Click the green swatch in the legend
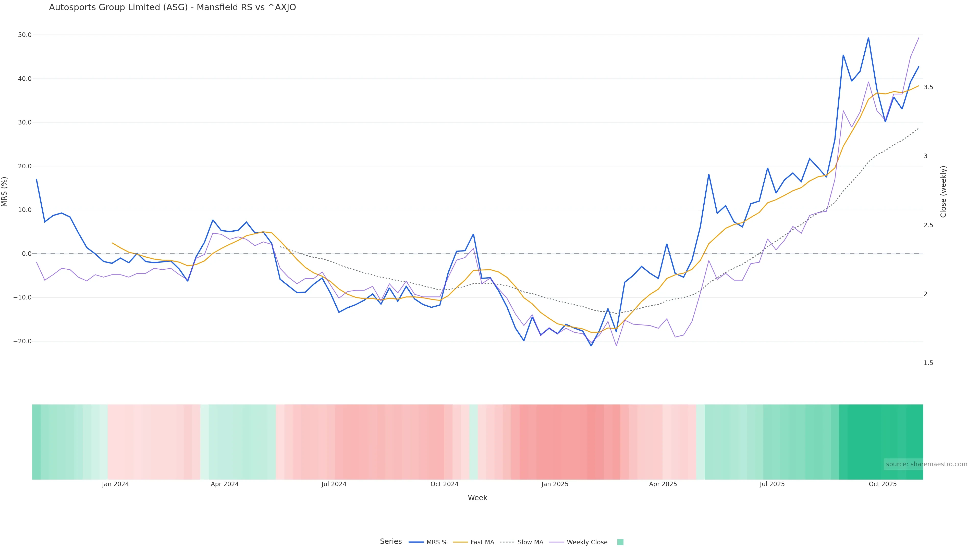 tap(620, 542)
